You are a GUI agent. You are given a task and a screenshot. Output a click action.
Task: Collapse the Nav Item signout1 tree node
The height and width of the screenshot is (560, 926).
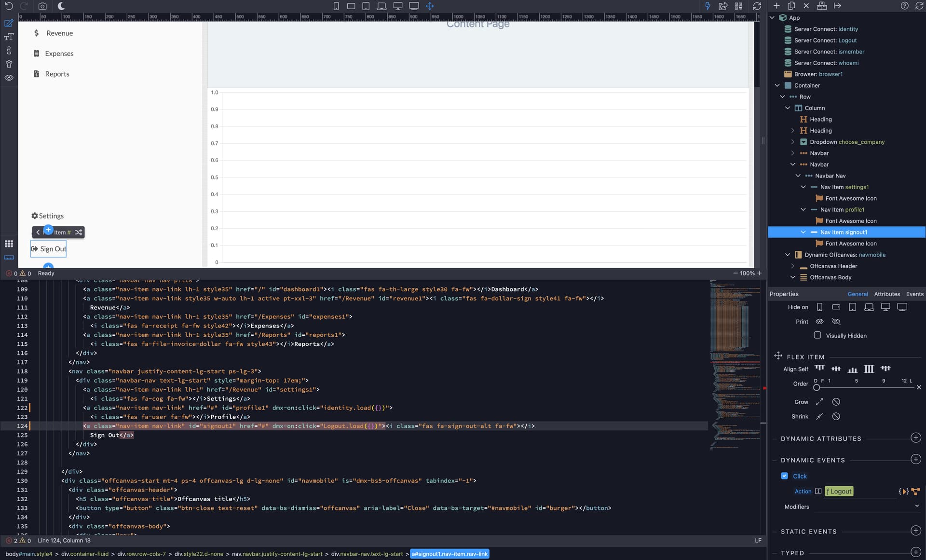pos(803,232)
